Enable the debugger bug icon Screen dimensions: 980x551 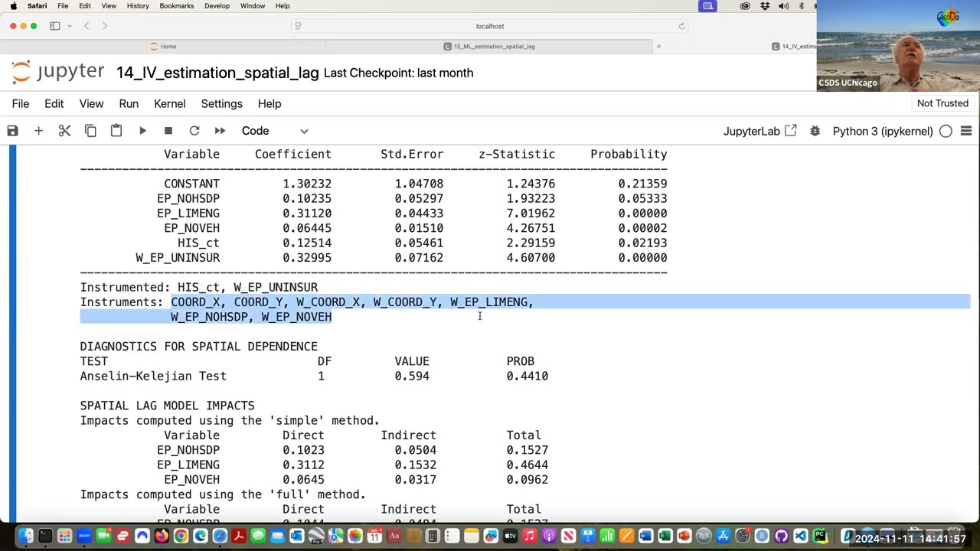point(815,131)
